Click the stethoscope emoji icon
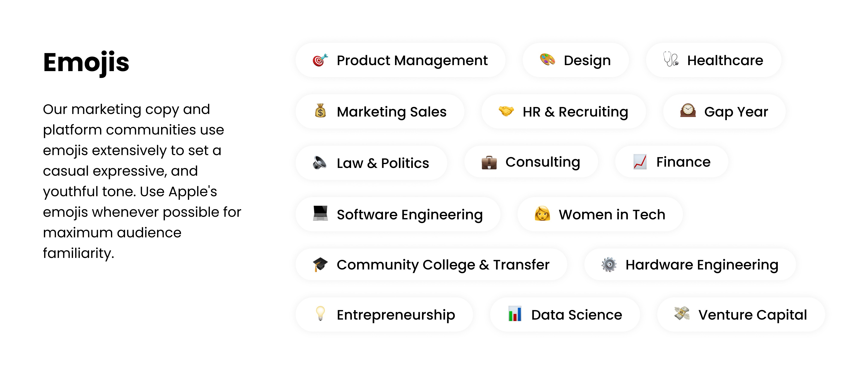This screenshot has width=868, height=377. (x=671, y=59)
